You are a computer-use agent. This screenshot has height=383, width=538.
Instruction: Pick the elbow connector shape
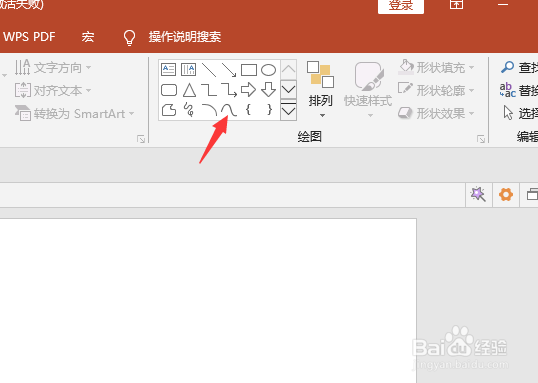tap(209, 90)
